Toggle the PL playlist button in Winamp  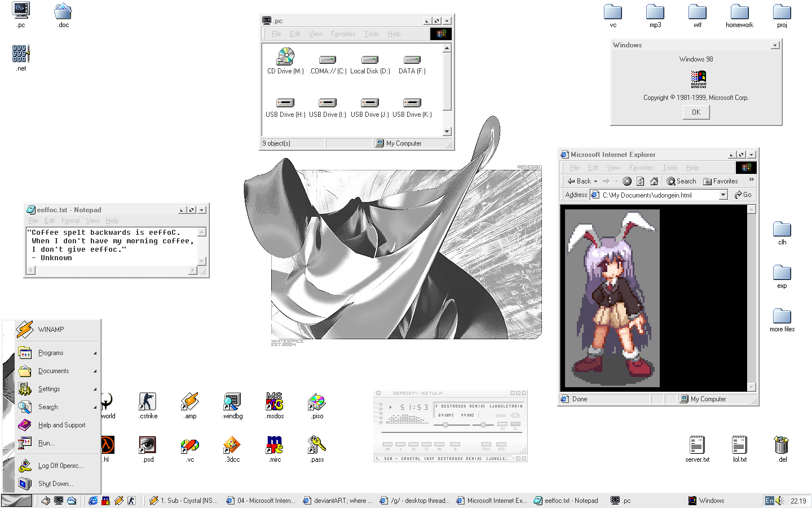tap(515, 424)
